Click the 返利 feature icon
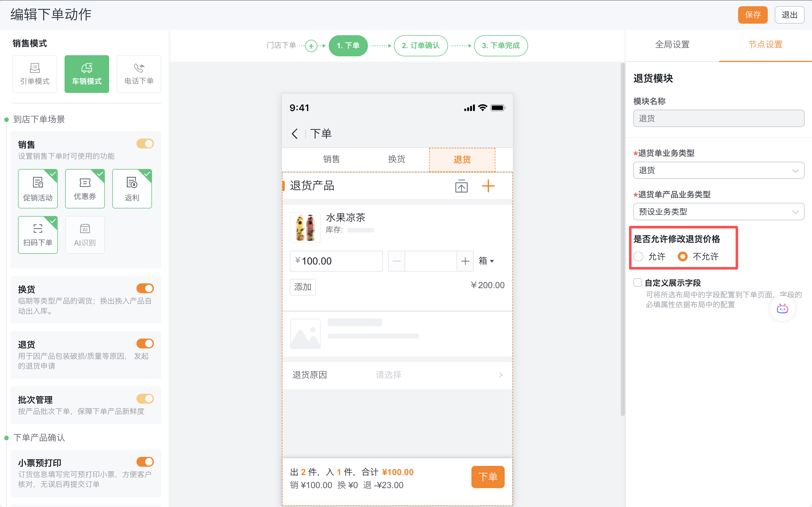The width and height of the screenshot is (812, 507). tap(132, 188)
